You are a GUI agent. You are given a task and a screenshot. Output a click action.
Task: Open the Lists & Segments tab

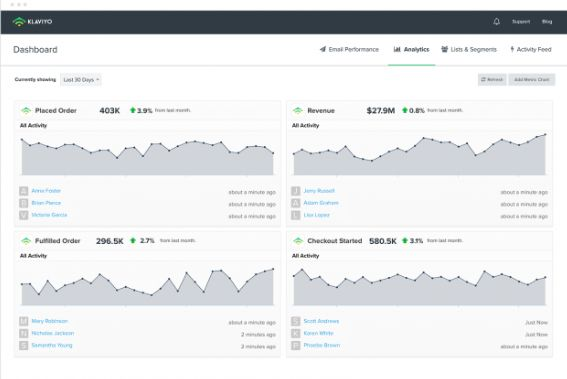469,50
